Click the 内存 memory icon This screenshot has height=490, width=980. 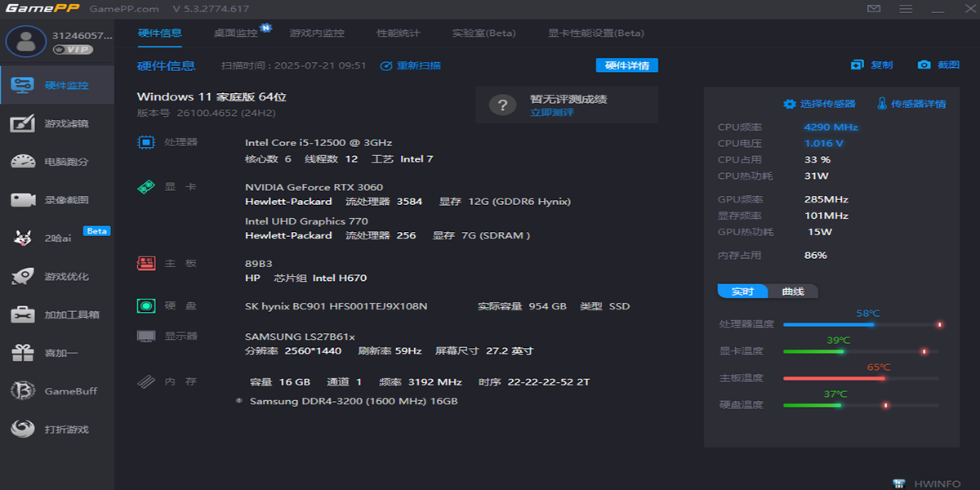coord(145,381)
